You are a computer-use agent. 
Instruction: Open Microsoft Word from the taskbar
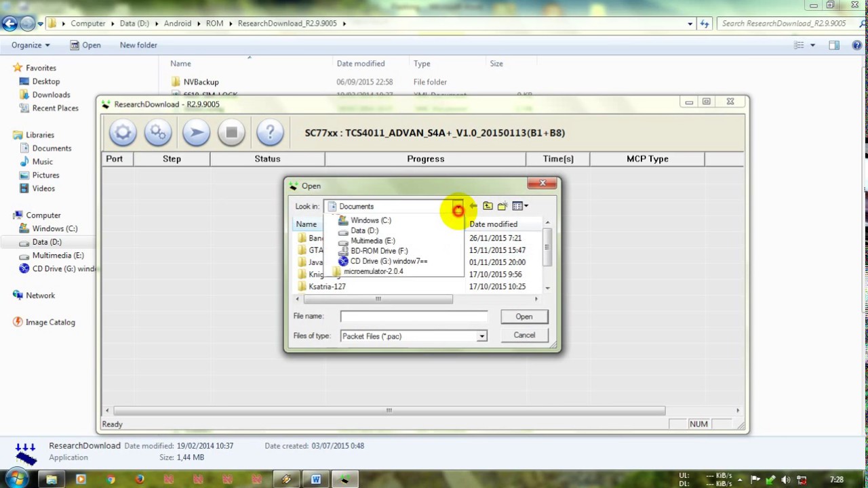[315, 479]
